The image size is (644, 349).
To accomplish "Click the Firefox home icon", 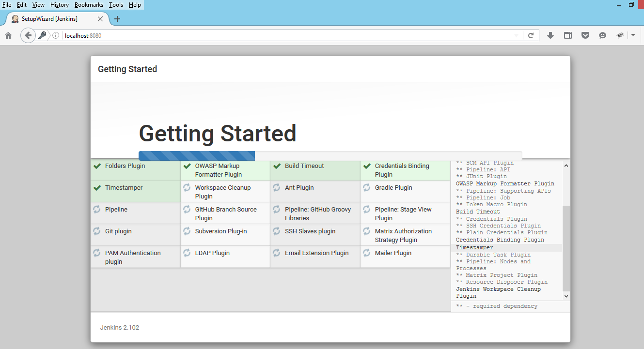I will 8,35.
